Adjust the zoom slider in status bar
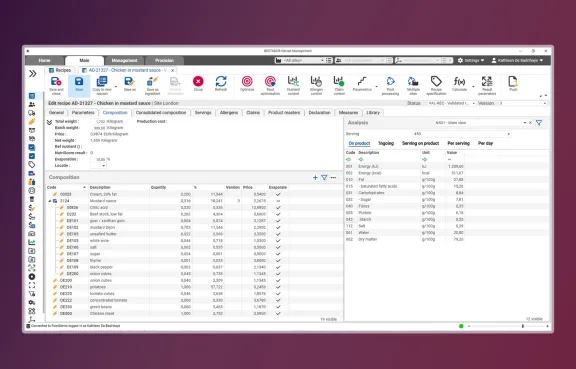Image resolution: width=576 pixels, height=369 pixels. [x=523, y=326]
